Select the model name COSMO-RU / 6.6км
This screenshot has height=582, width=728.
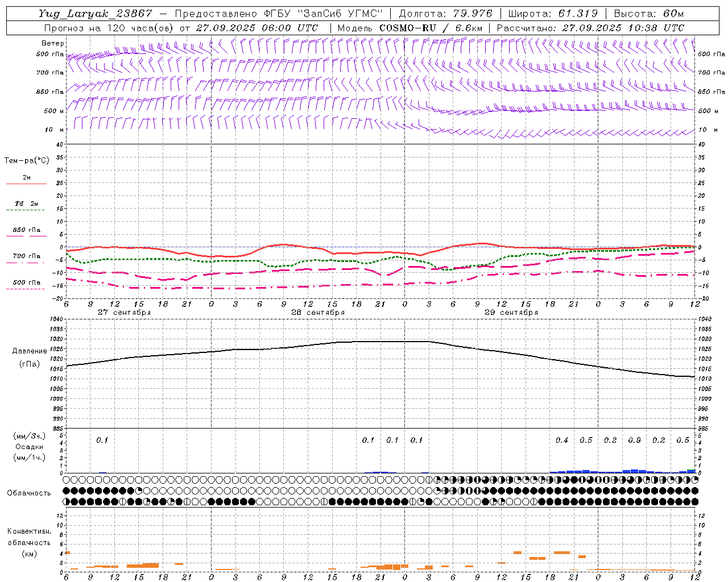tap(431, 28)
